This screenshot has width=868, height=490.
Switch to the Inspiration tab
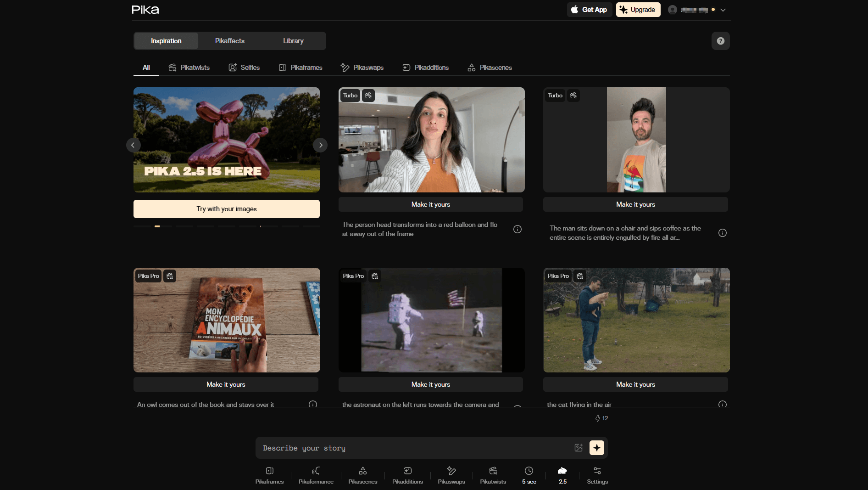coord(166,41)
